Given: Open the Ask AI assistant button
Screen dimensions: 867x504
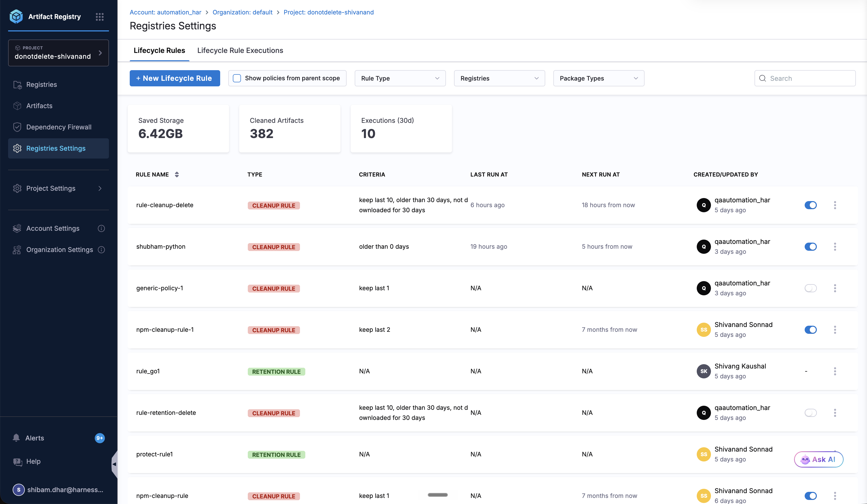Looking at the screenshot, I should 819,459.
